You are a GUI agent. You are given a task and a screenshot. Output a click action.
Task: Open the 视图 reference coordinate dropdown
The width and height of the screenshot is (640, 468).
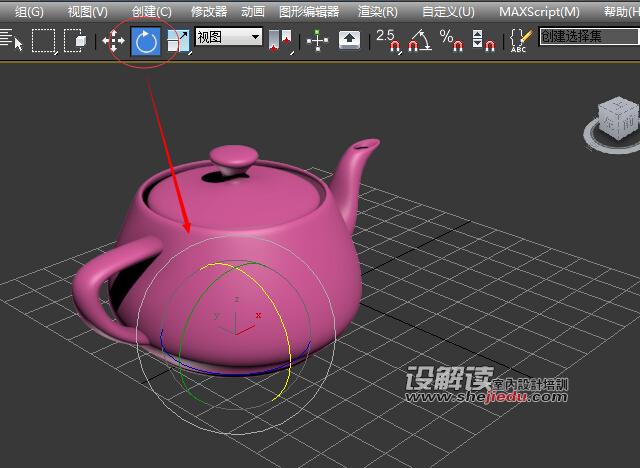(228, 38)
